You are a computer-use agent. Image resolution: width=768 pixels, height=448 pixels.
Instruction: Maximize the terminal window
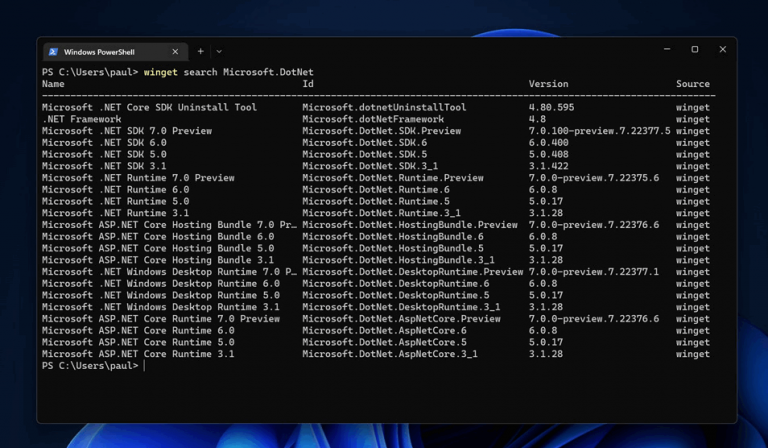695,49
